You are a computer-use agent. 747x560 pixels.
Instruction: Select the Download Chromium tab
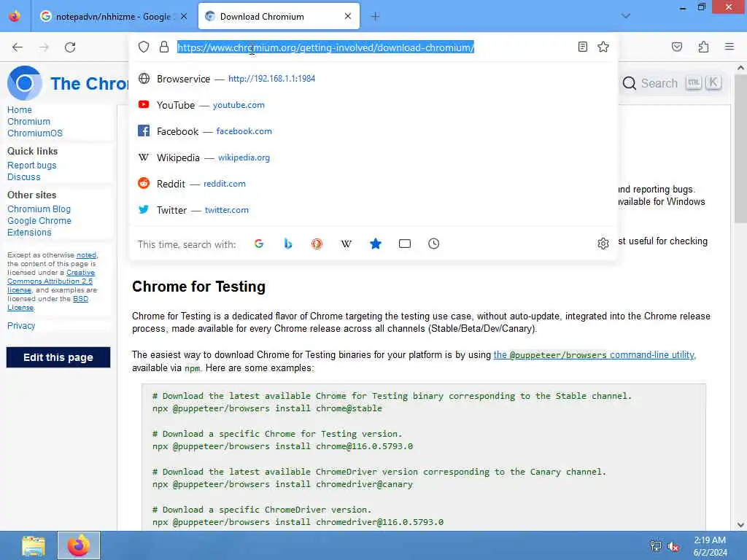point(279,17)
